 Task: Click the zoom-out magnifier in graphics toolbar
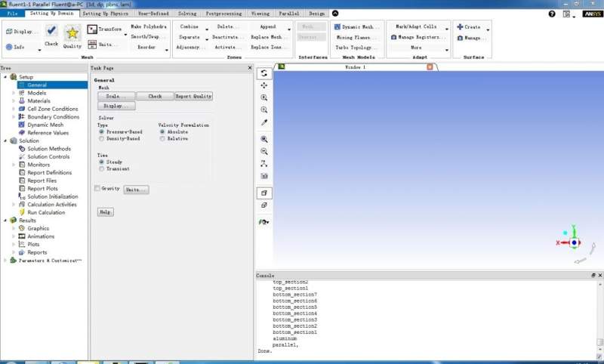(x=263, y=151)
